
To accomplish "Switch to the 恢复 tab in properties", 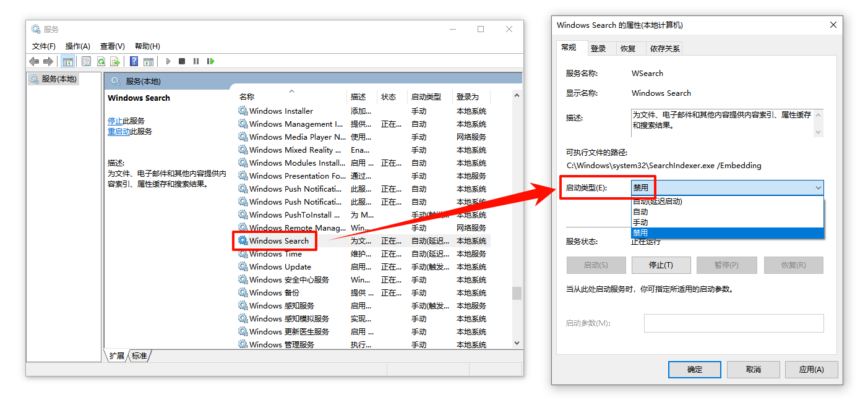I will pyautogui.click(x=628, y=48).
